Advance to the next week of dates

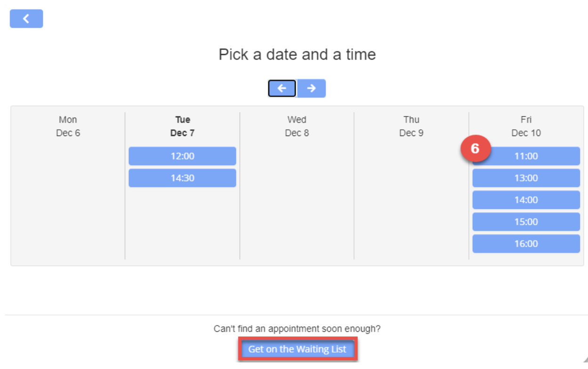click(x=311, y=88)
